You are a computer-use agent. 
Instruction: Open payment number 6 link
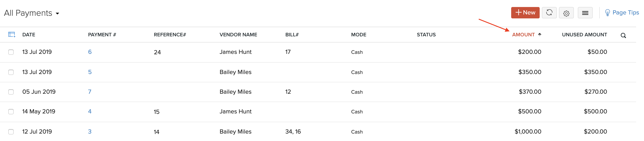(90, 52)
